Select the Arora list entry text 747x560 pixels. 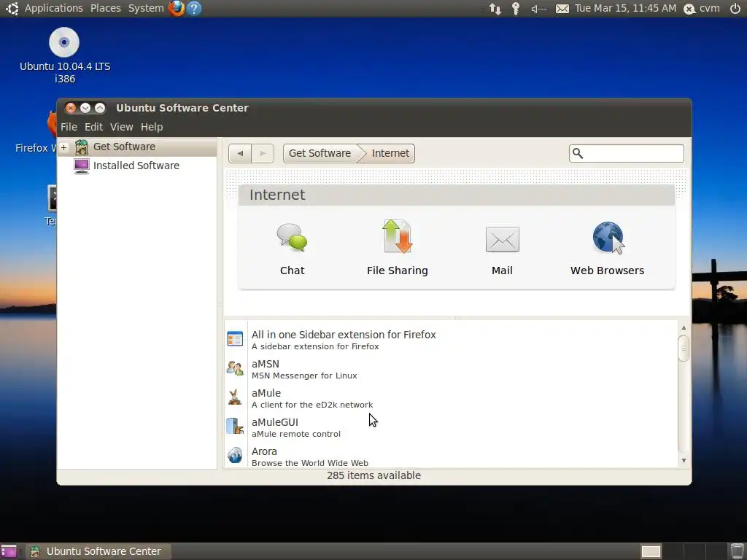click(264, 451)
